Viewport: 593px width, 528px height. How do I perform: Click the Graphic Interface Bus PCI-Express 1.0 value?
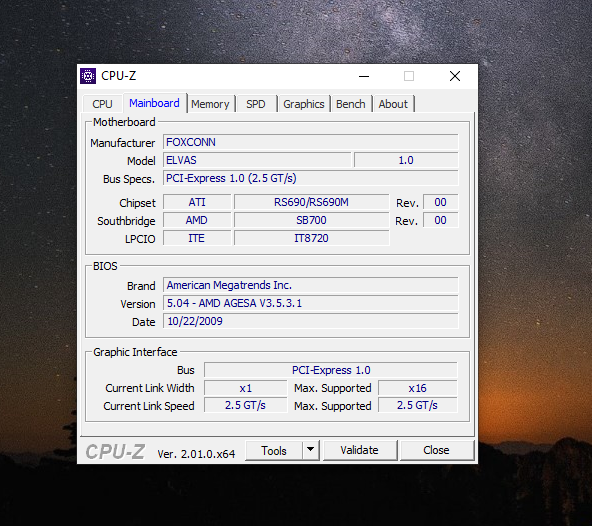coord(331,370)
